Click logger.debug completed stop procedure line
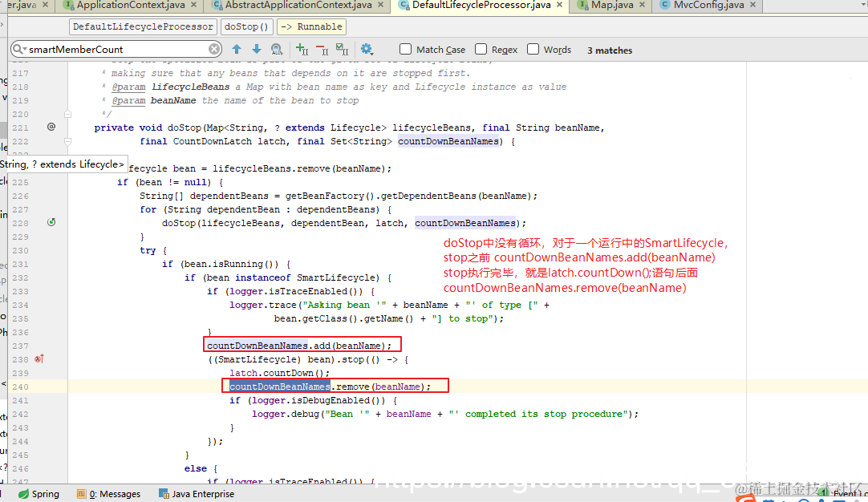This screenshot has height=502, width=868. 445,414
